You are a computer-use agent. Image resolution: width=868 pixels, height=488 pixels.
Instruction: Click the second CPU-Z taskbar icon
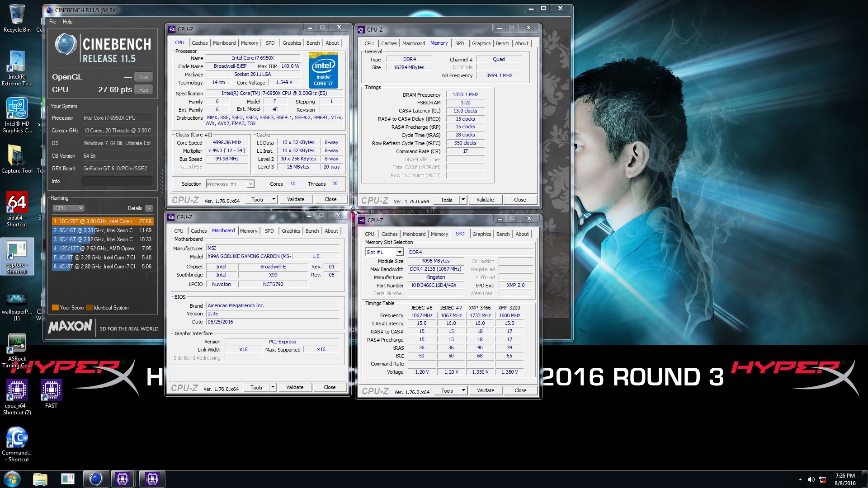[x=152, y=479]
